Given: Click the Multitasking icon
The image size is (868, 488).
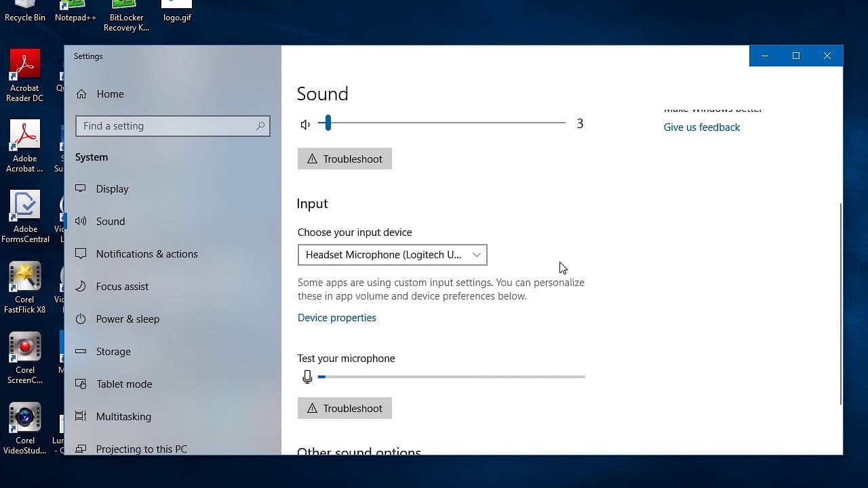Looking at the screenshot, I should (x=81, y=416).
